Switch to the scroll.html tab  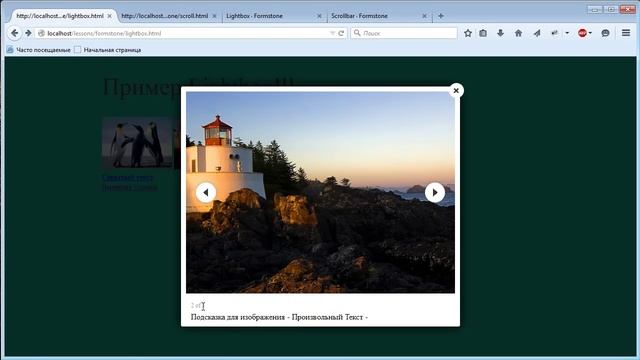[164, 16]
